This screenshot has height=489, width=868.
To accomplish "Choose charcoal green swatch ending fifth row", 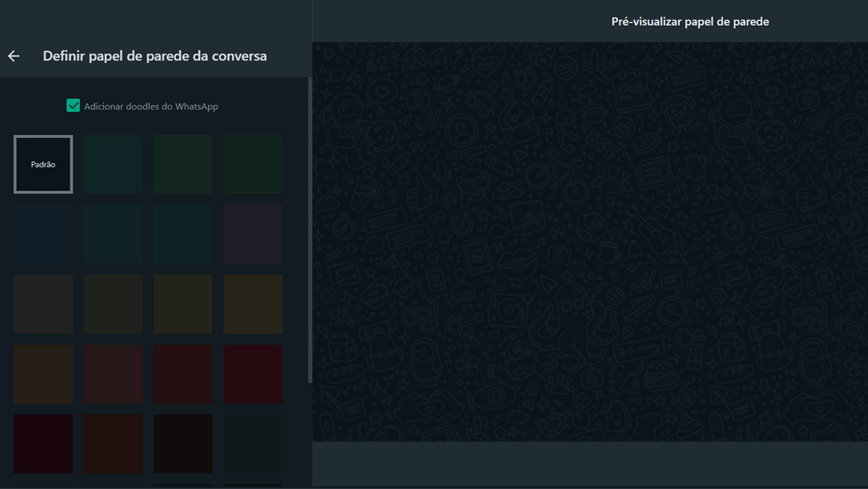I will (x=253, y=444).
